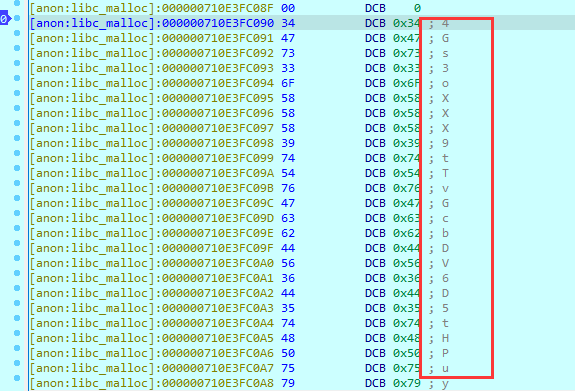Screen dimensions: 575x391
Task: Click comment G on row 000000710E3FC091
Action: [445, 38]
